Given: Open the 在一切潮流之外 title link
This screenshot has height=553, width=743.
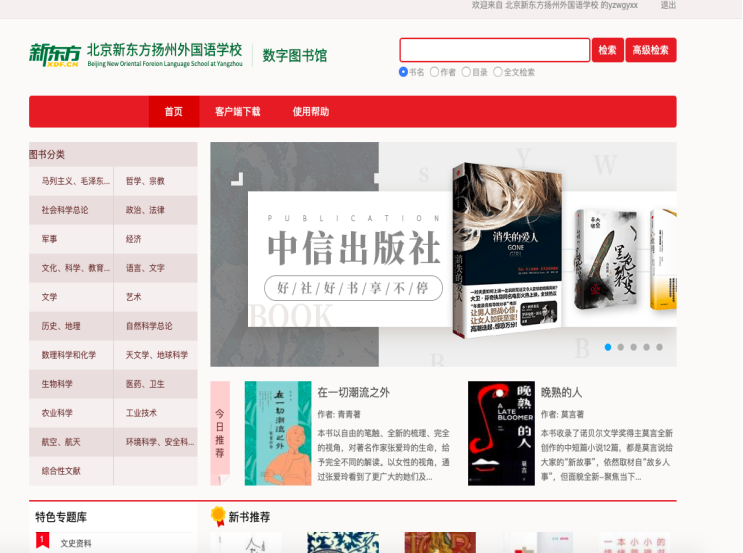Looking at the screenshot, I should 353,392.
